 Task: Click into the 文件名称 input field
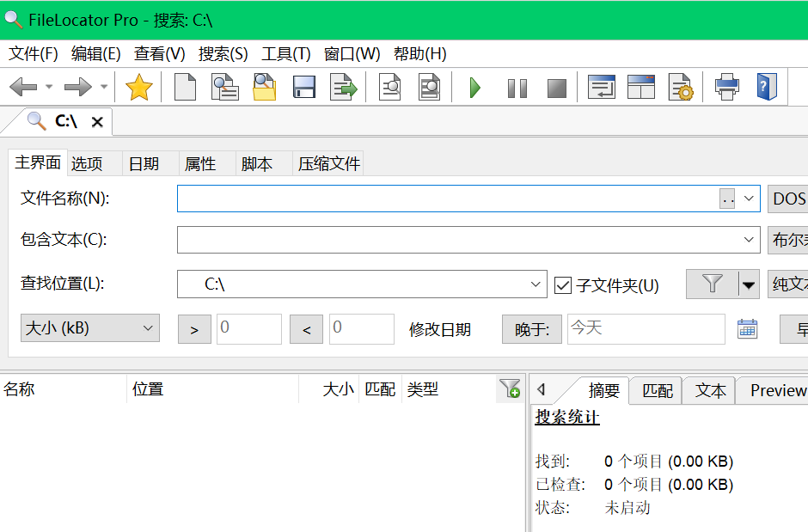click(x=447, y=199)
